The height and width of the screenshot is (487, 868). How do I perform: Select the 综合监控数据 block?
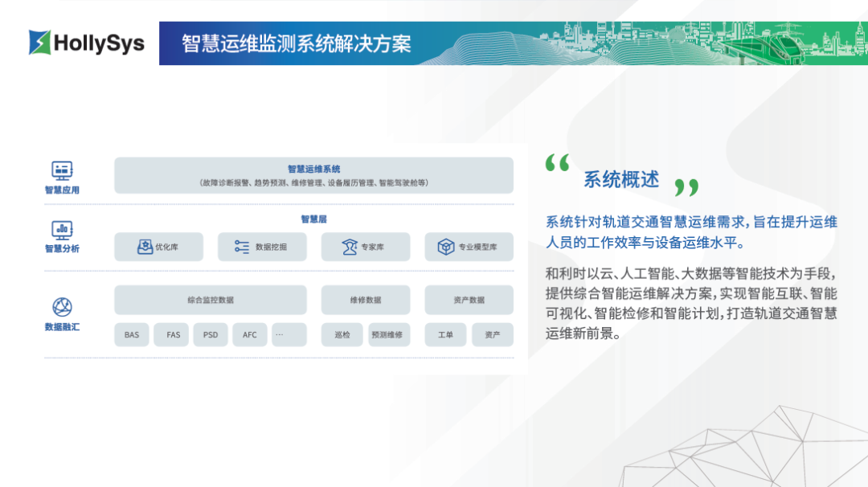click(x=211, y=300)
